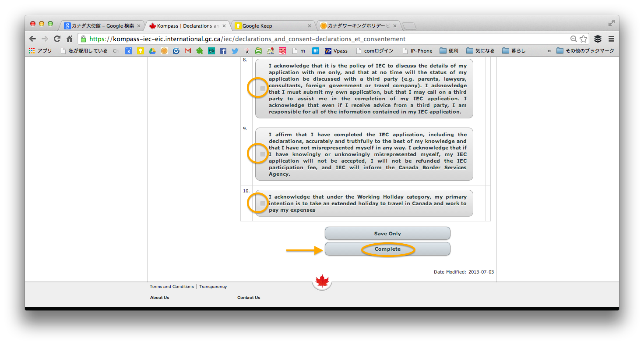This screenshot has width=644, height=345.
Task: Switch to the Google Keep tab
Action: point(271,26)
